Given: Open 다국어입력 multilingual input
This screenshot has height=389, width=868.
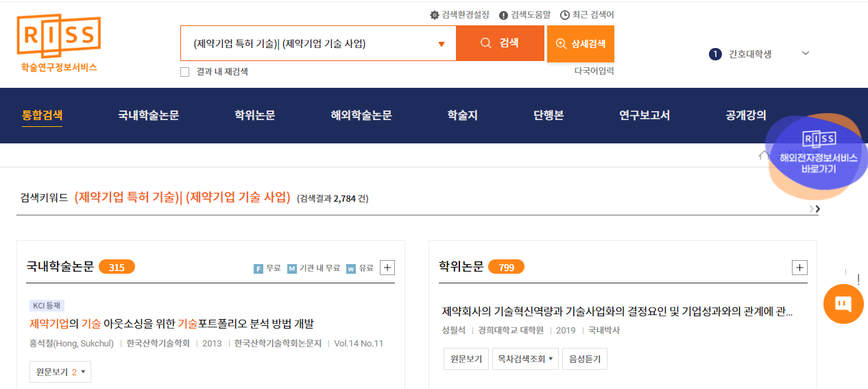Looking at the screenshot, I should coord(594,71).
